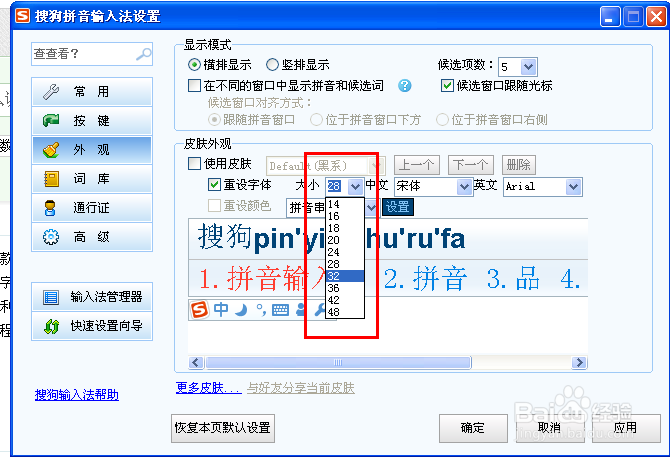Click the blue help question mark icon
670x457 pixels.
pos(405,86)
